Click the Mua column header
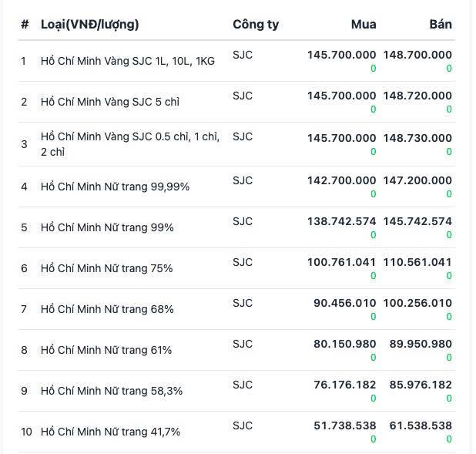The width and height of the screenshot is (476, 454). 364,25
